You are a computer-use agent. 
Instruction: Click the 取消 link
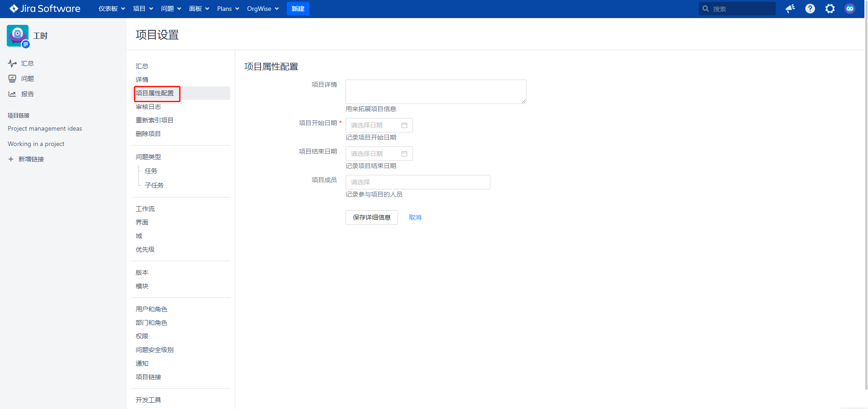pos(415,217)
